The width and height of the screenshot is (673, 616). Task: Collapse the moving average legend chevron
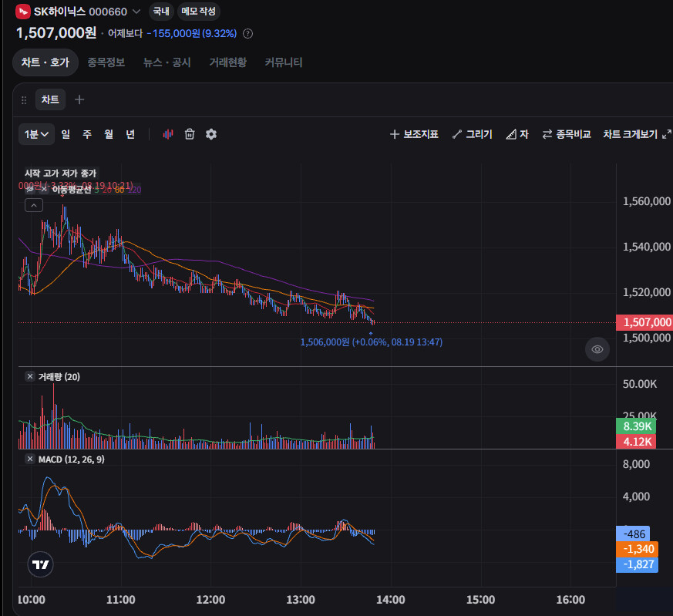tap(34, 206)
